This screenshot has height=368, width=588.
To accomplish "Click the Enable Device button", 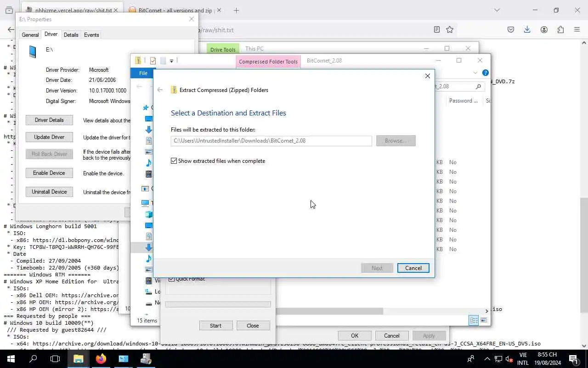I will point(49,173).
